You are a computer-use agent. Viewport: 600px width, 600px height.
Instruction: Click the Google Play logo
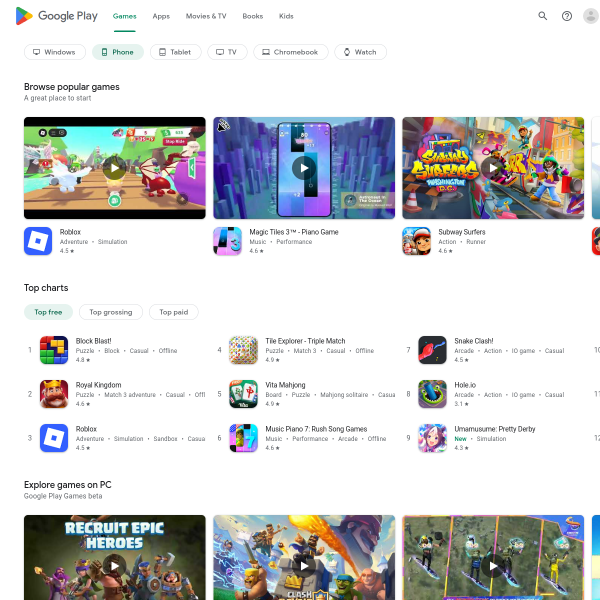[56, 16]
